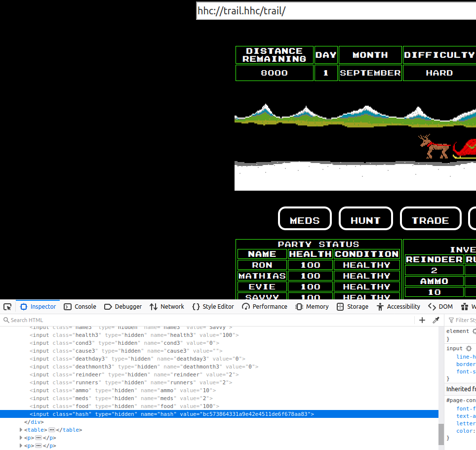Click the Search HTML magnifier icon

pos(6,320)
